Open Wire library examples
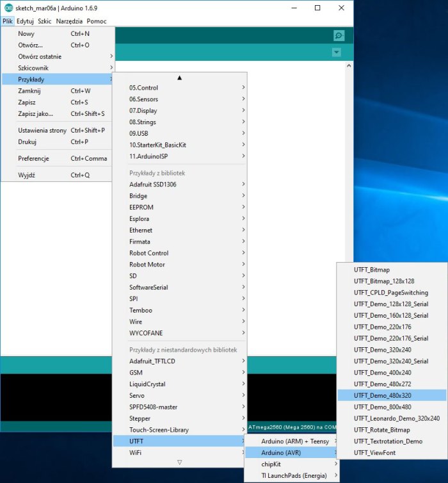448x483 pixels. coord(180,322)
